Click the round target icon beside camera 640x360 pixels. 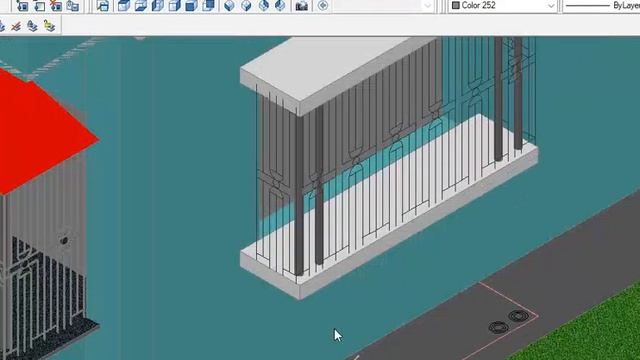coord(323,5)
